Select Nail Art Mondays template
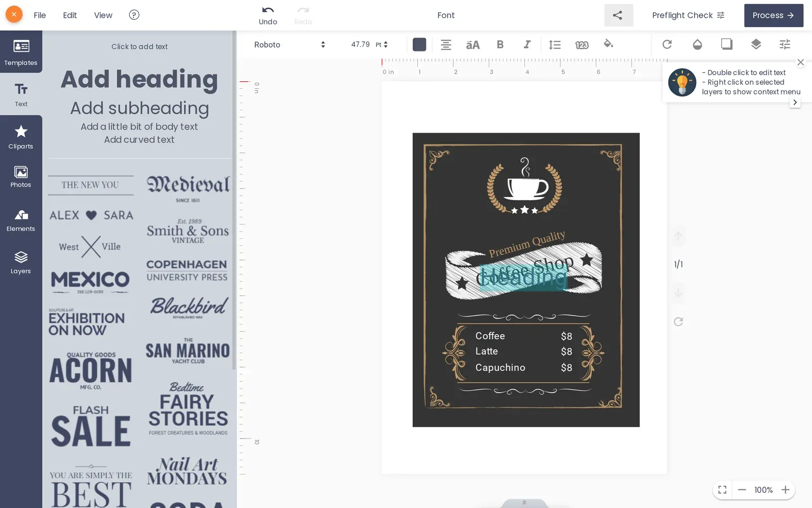 pyautogui.click(x=187, y=471)
